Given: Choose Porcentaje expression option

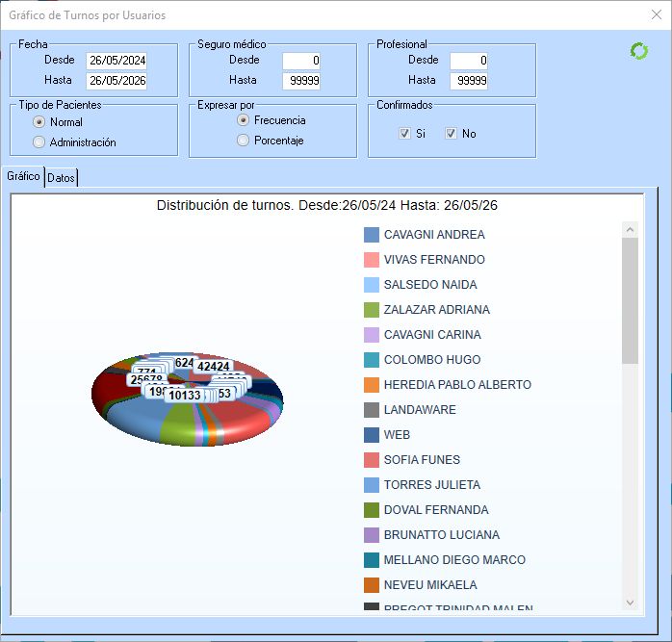Looking at the screenshot, I should [243, 141].
